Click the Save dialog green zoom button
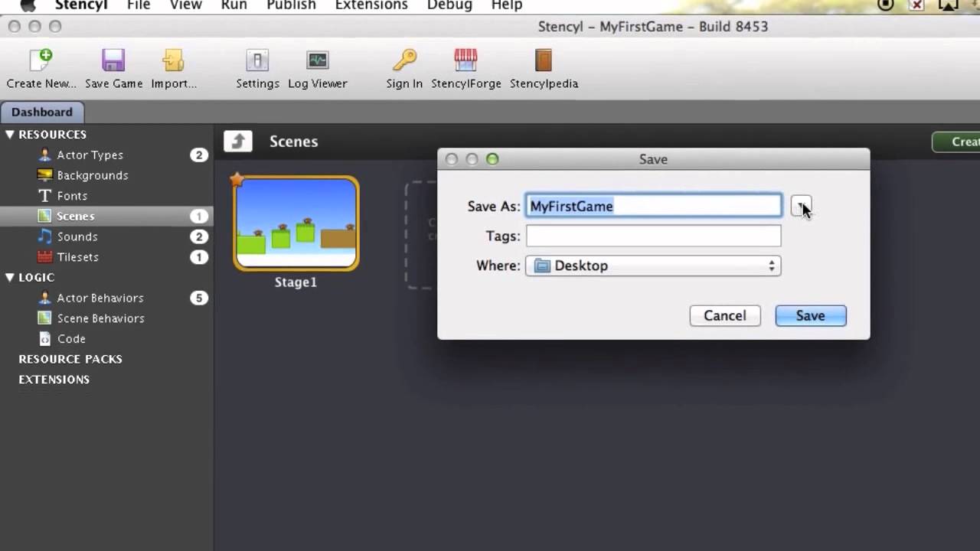Viewport: 980px width, 551px height. 492,159
